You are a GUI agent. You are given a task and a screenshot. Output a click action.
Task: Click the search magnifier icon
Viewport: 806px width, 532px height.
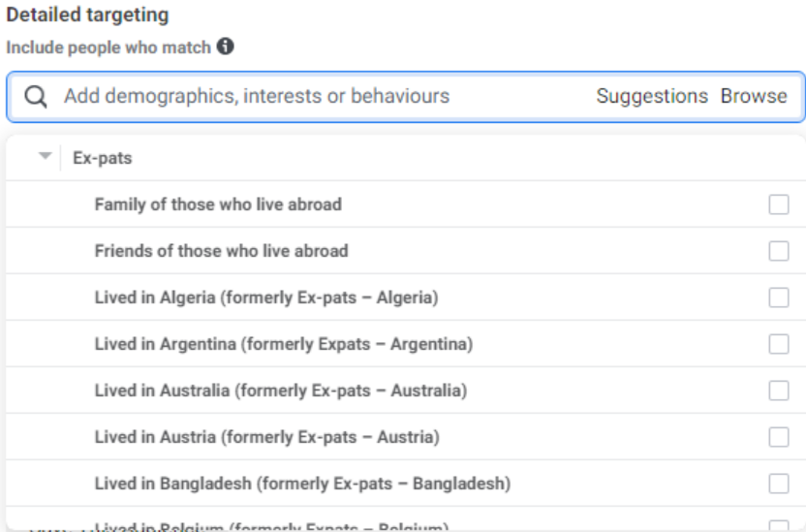(x=36, y=97)
